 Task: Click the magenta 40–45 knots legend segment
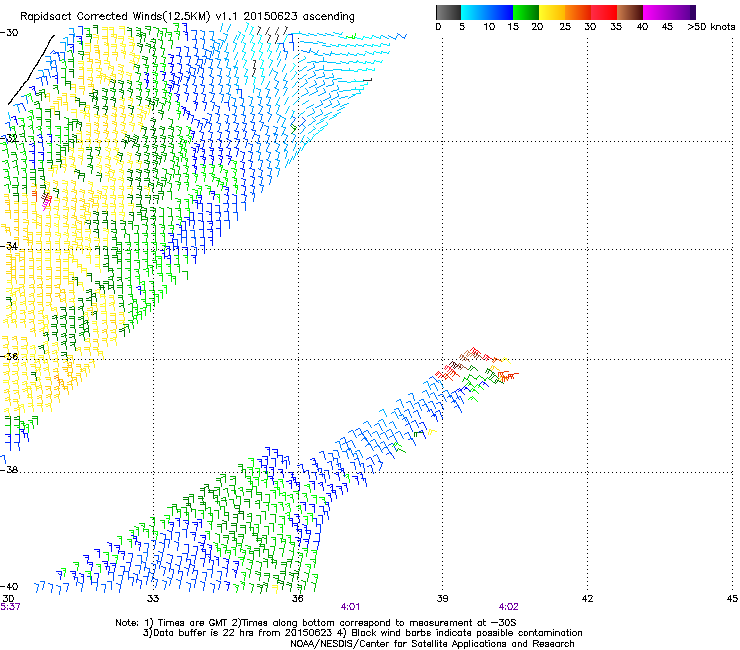coord(656,12)
